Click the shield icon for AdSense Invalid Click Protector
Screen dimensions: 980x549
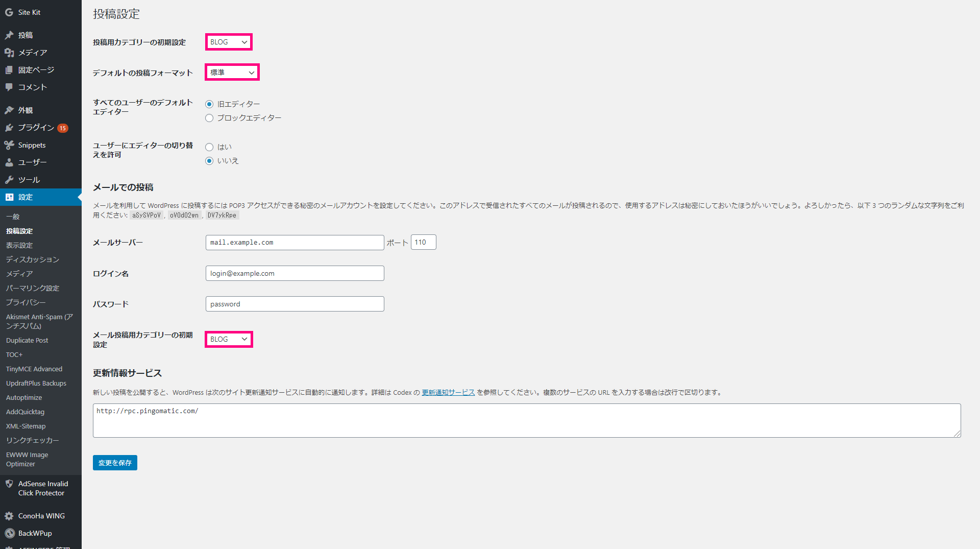click(9, 484)
